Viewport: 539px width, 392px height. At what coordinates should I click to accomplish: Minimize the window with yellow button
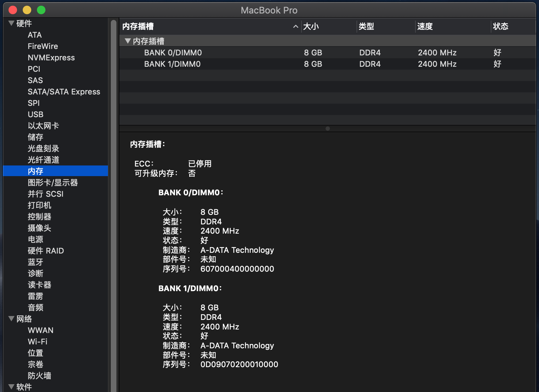pos(27,10)
